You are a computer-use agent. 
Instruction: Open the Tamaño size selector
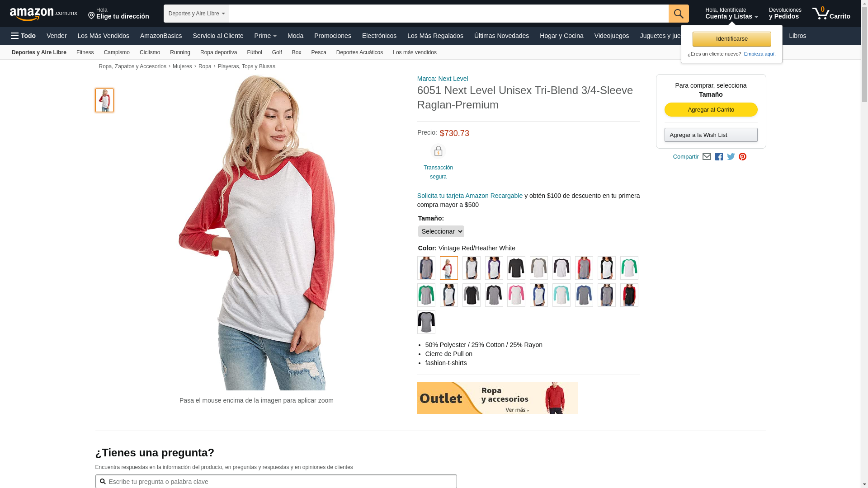(x=441, y=231)
